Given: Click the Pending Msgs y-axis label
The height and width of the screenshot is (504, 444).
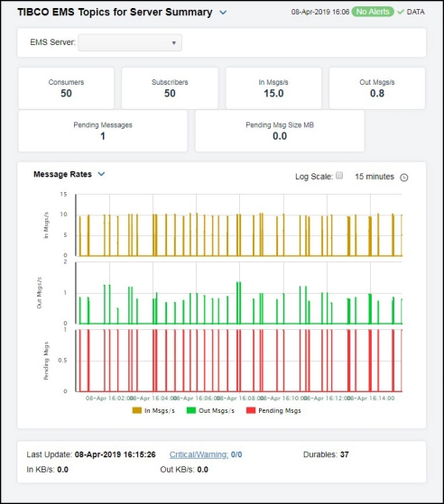Looking at the screenshot, I should tap(46, 361).
